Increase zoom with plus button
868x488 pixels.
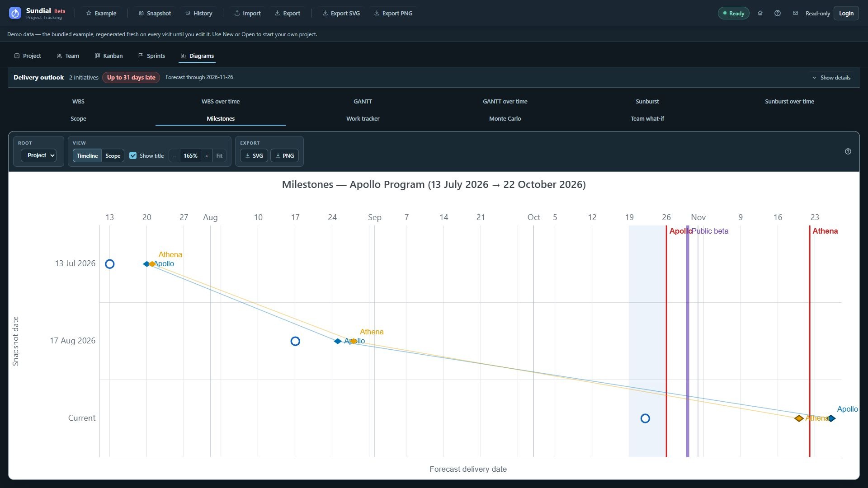[207, 156]
